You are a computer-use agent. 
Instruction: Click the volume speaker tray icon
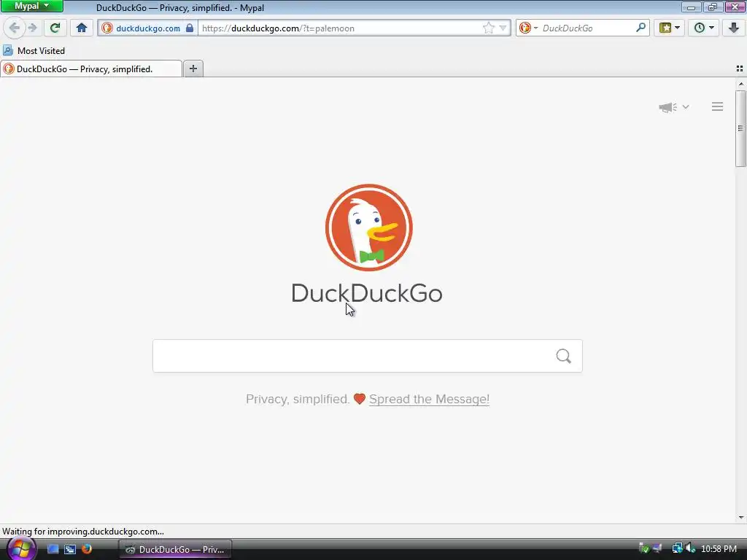pos(691,548)
